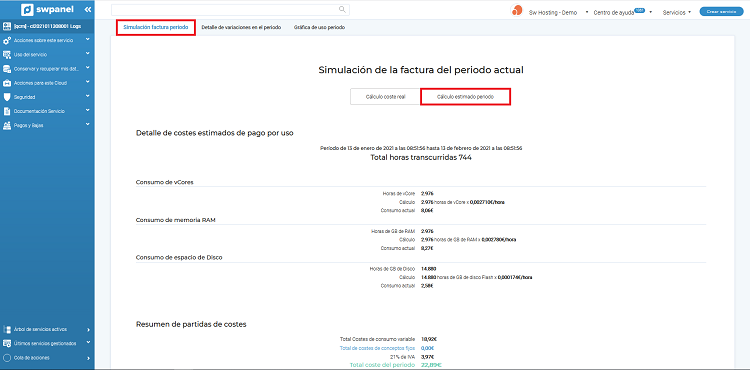The height and width of the screenshot is (370, 750).
Task: Click the Total coste del periodo label
Action: (x=383, y=365)
